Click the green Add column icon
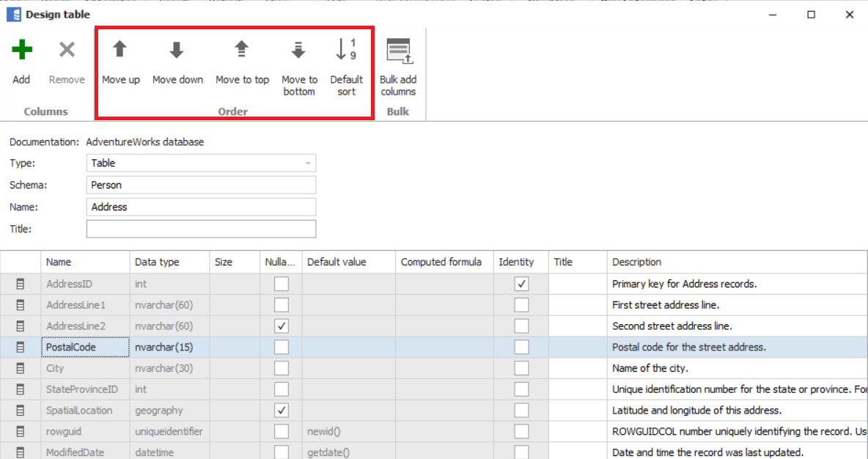 22,51
